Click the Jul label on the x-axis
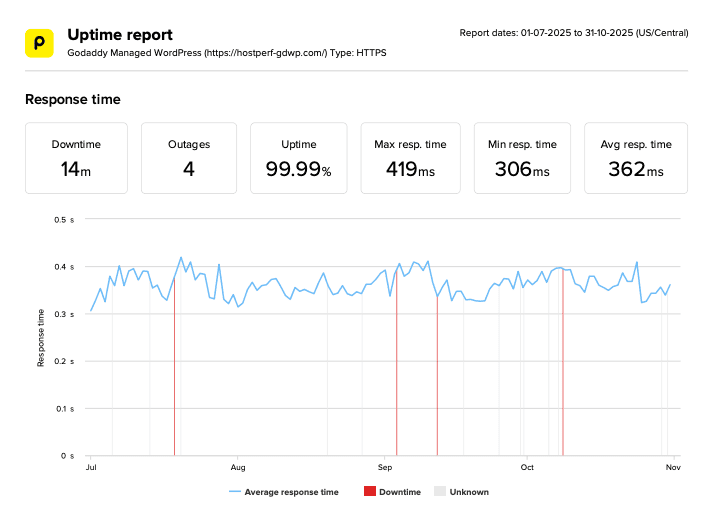Viewport: 723px width, 508px height. click(x=91, y=467)
